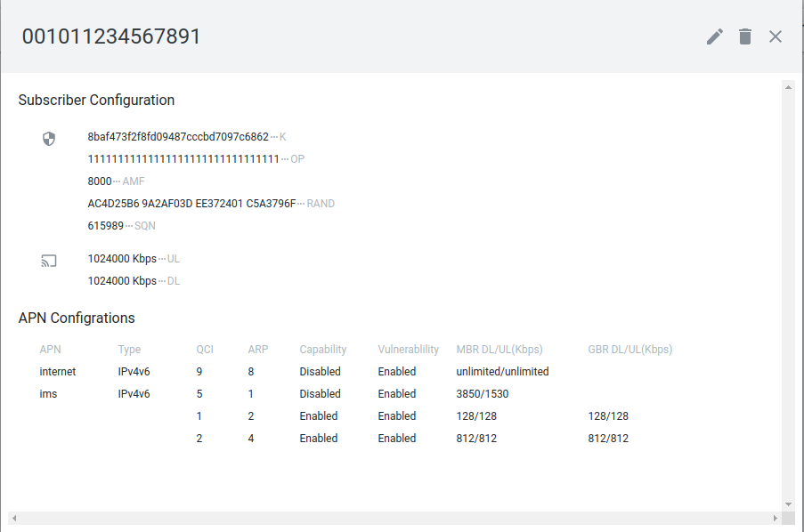Click the 812/812 GBR value
Screen dimensions: 804x532
click(x=608, y=439)
